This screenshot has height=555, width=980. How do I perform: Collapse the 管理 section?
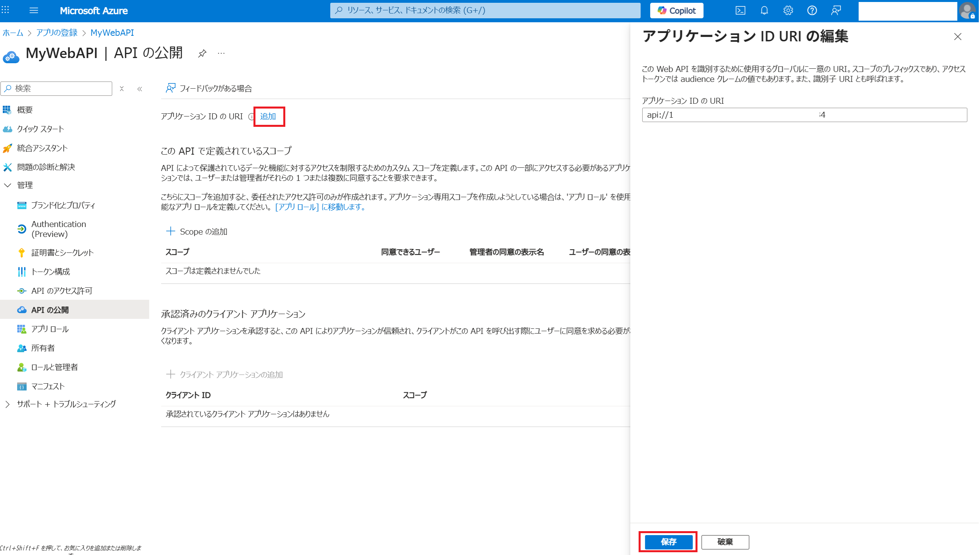tap(8, 185)
